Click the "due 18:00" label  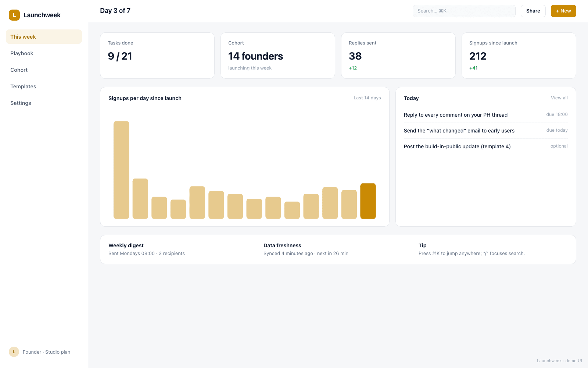[557, 114]
